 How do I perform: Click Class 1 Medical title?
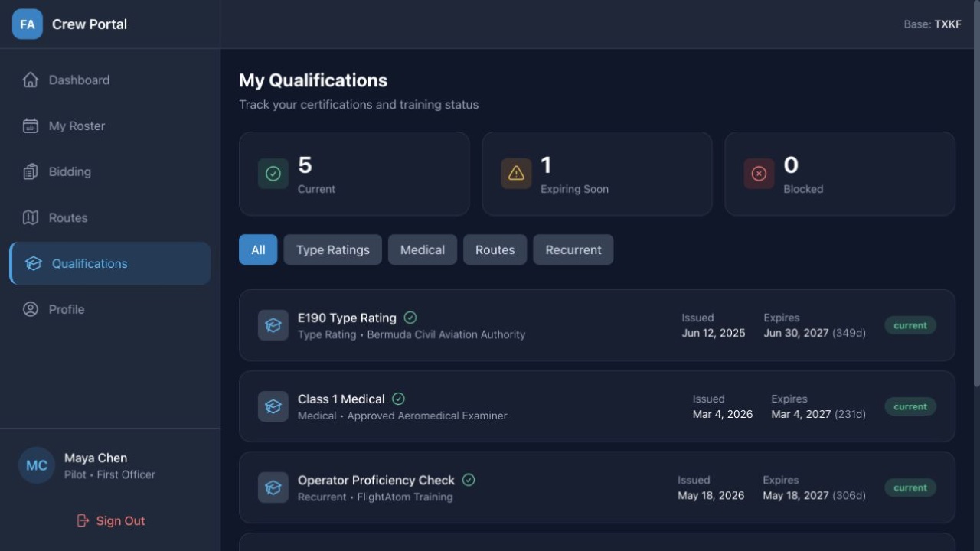point(341,399)
